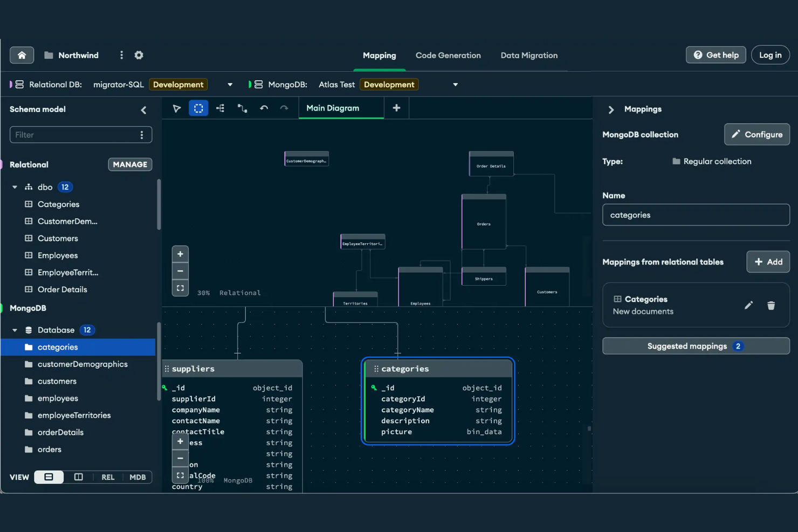This screenshot has width=798, height=532.
Task: Switch to the Code Generation tab
Action: (x=448, y=55)
